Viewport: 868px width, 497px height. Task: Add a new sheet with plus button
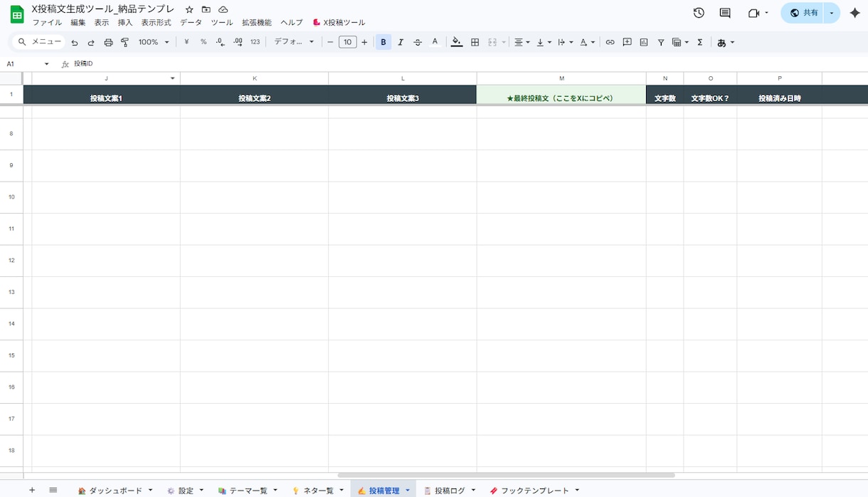tap(32, 491)
